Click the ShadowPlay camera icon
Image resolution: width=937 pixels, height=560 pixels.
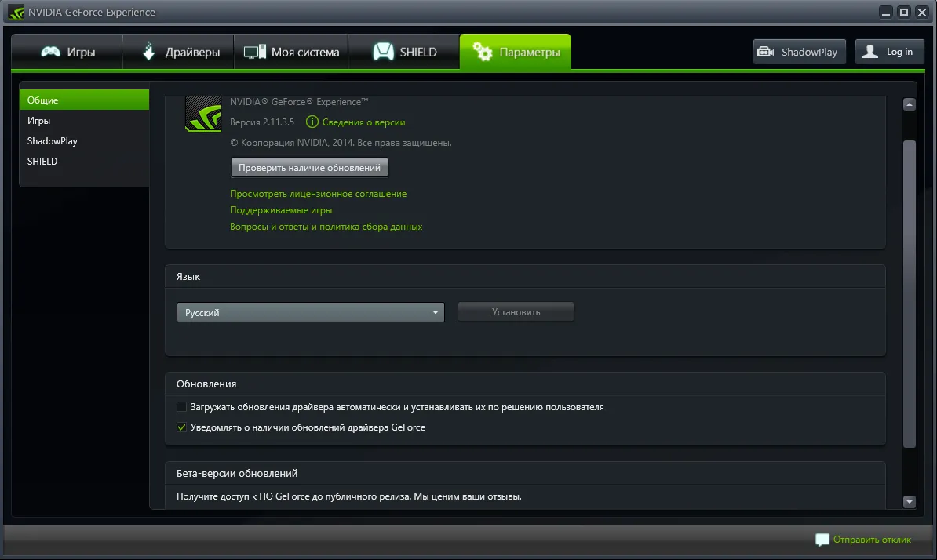[x=765, y=53]
